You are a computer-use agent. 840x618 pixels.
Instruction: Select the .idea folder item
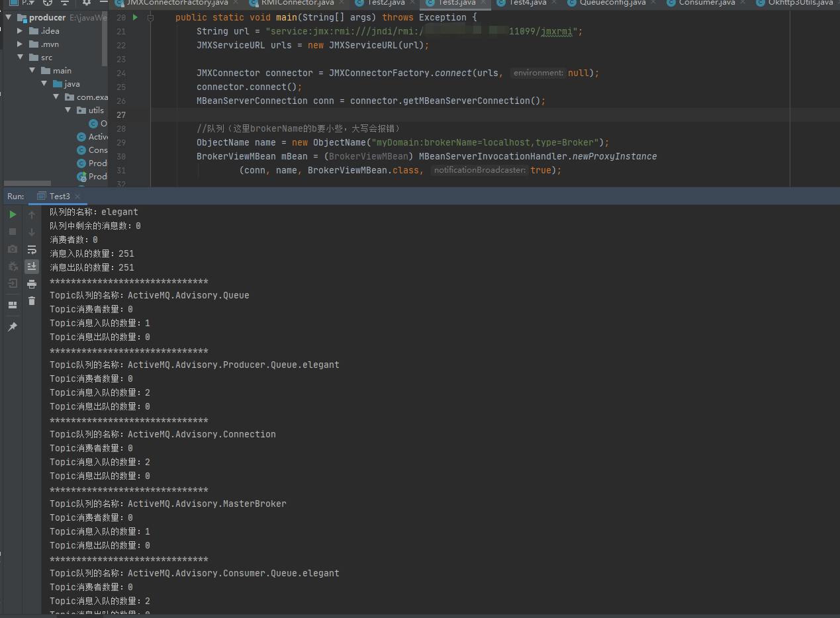click(50, 30)
